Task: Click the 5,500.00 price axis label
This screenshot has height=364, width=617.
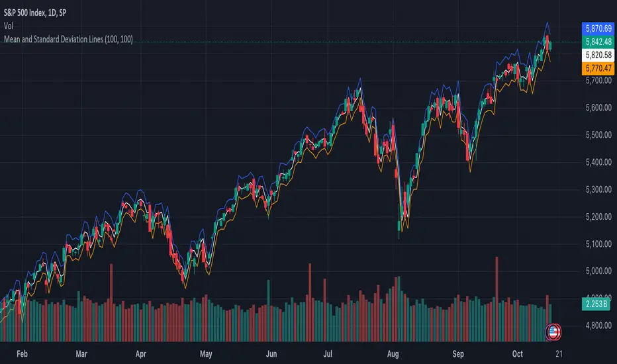Action: 598,135
